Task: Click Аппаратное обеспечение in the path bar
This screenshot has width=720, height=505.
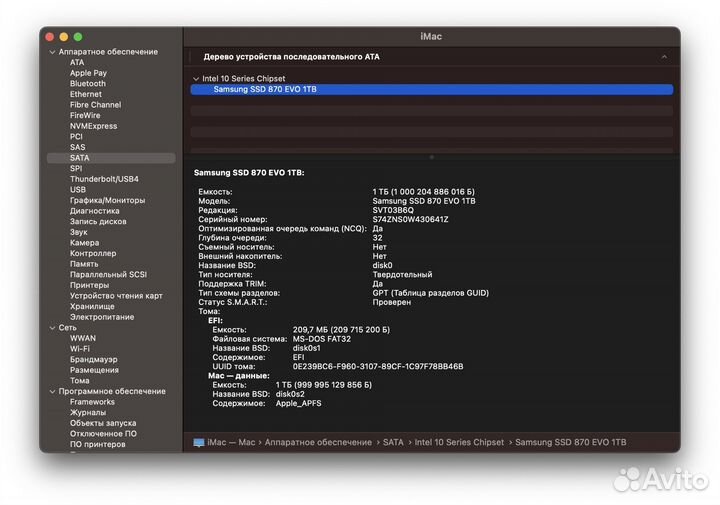Action: [x=318, y=443]
